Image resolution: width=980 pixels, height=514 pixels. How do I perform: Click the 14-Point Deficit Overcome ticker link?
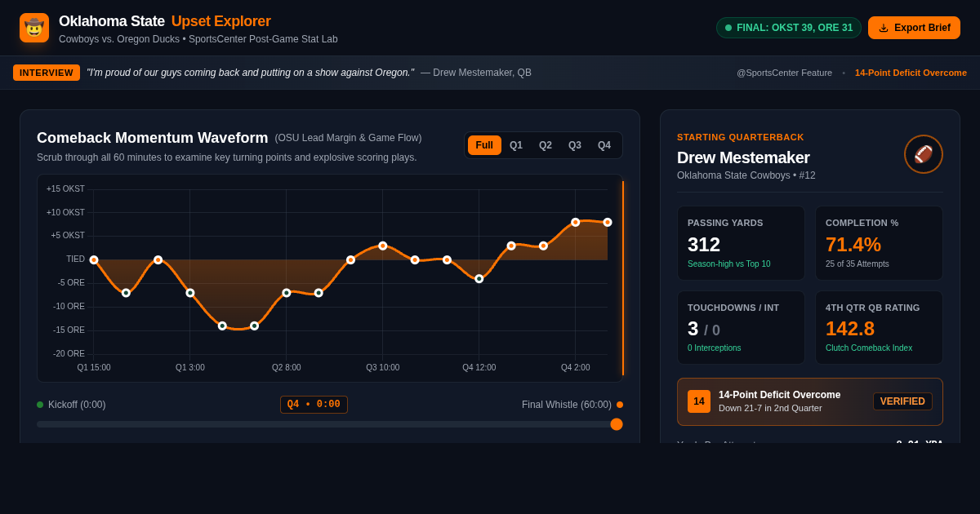pyautogui.click(x=911, y=73)
